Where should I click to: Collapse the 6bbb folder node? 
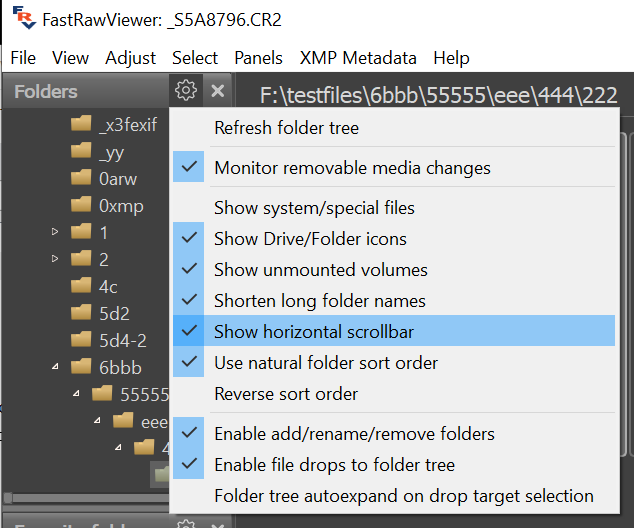click(x=55, y=367)
